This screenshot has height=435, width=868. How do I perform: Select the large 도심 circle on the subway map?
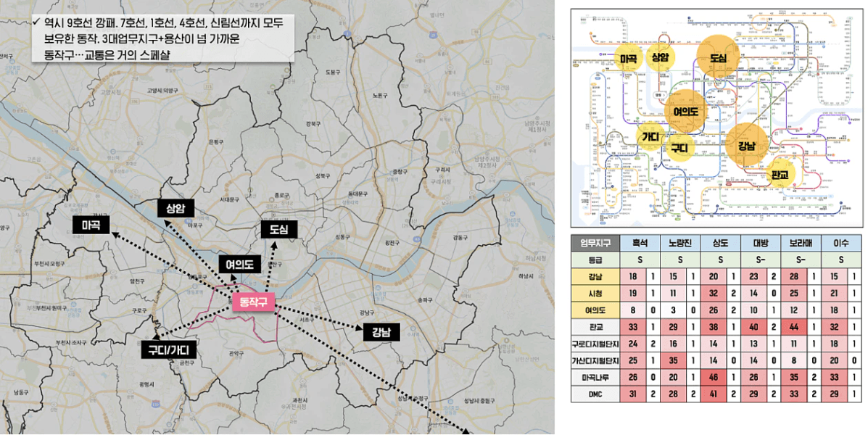pyautogui.click(x=718, y=58)
